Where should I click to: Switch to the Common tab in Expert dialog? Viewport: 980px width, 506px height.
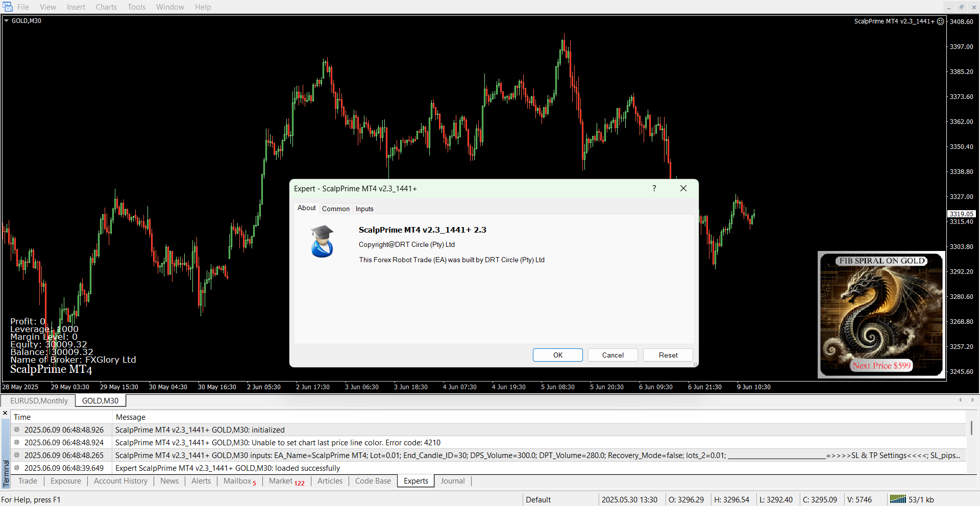[336, 209]
